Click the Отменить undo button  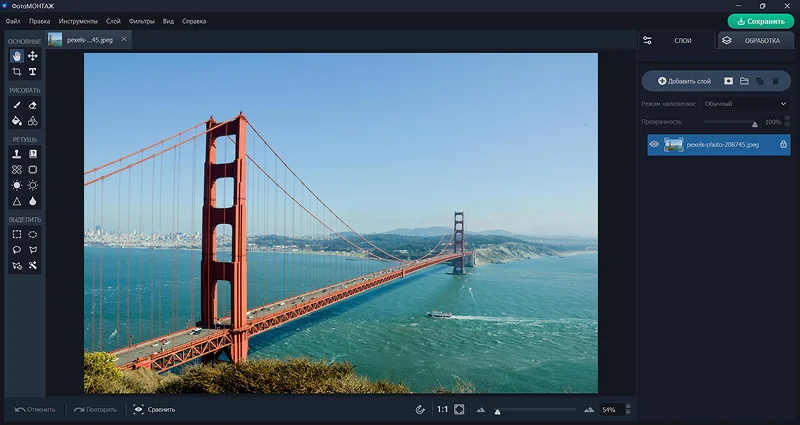pos(35,409)
